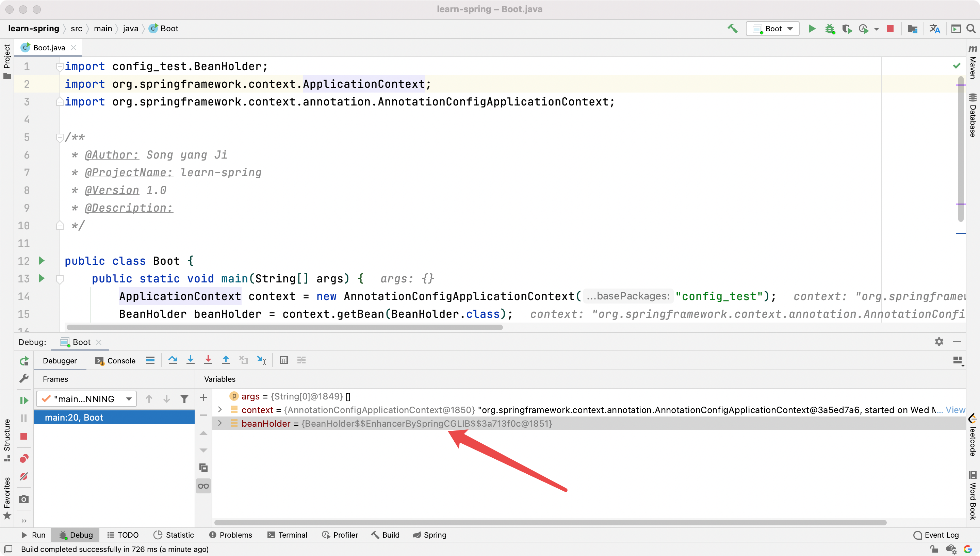Open the Terminal tool window tab

pyautogui.click(x=287, y=535)
